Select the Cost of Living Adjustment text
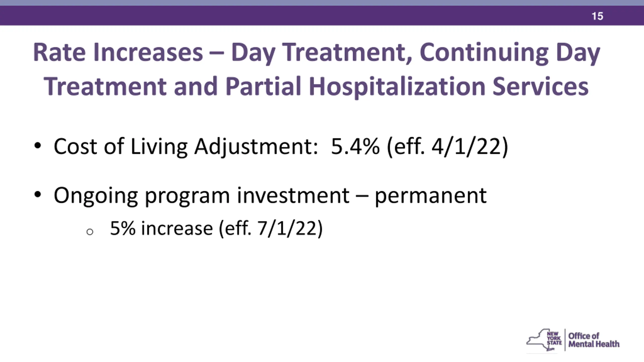This screenshot has width=644, height=362. tap(186, 147)
